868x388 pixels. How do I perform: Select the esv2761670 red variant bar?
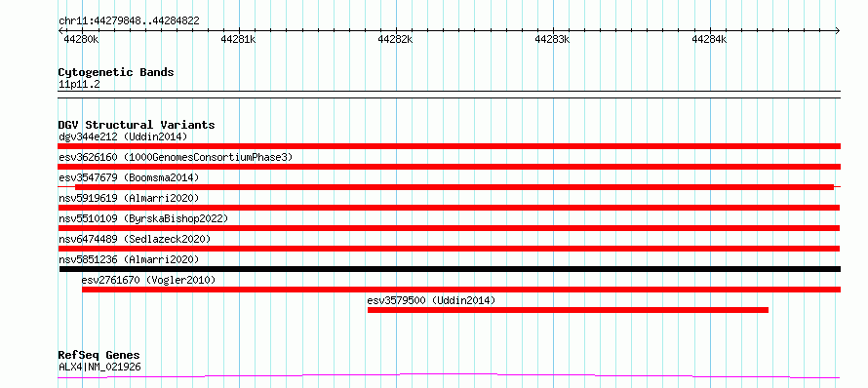tap(461, 290)
